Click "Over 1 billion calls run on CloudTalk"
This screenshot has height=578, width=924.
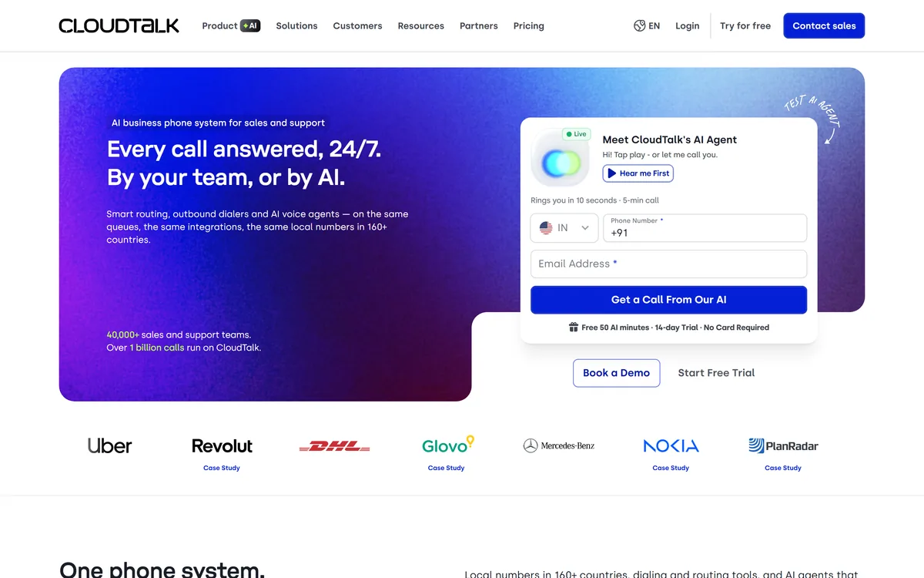[184, 348]
